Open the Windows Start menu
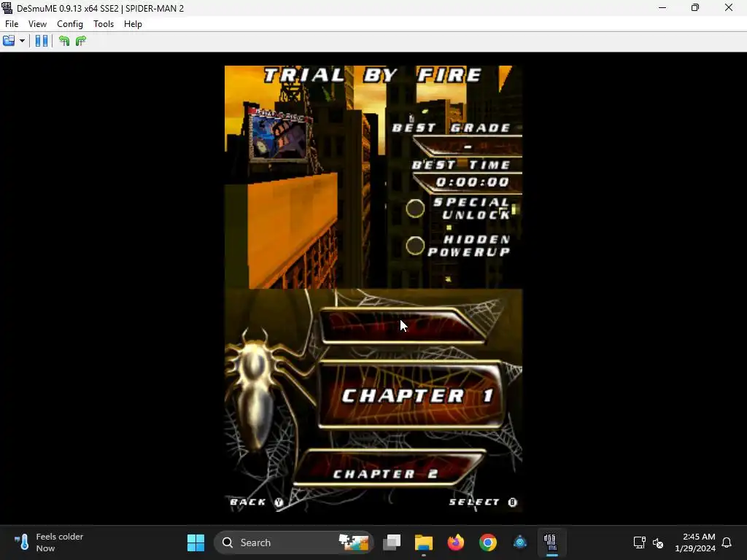This screenshot has width=747, height=560. click(196, 542)
